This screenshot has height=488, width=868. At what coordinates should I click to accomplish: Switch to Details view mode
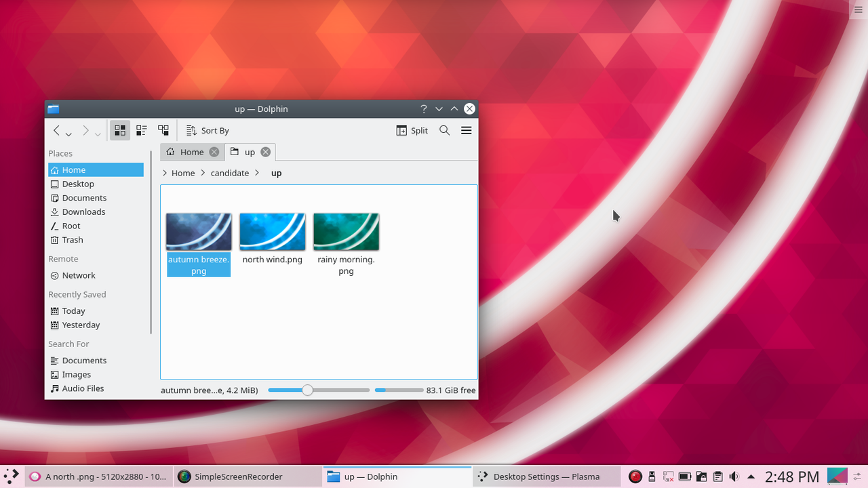click(163, 130)
